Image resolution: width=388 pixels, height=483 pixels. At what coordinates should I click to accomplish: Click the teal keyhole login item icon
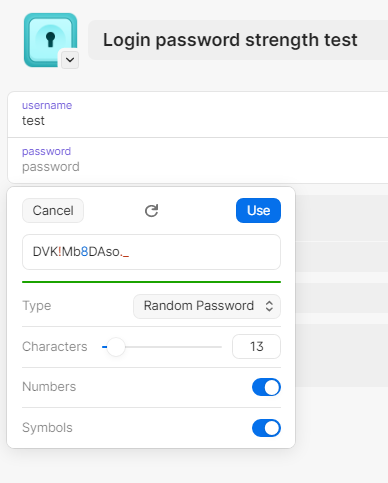(x=50, y=40)
